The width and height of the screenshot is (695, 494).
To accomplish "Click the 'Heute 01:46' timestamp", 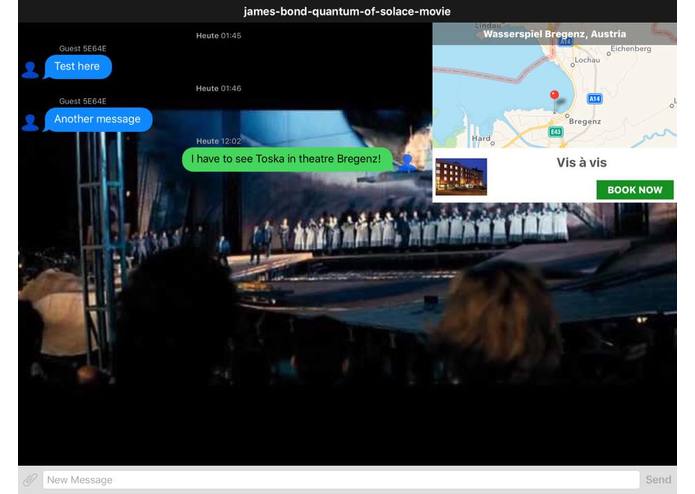I will tap(219, 88).
